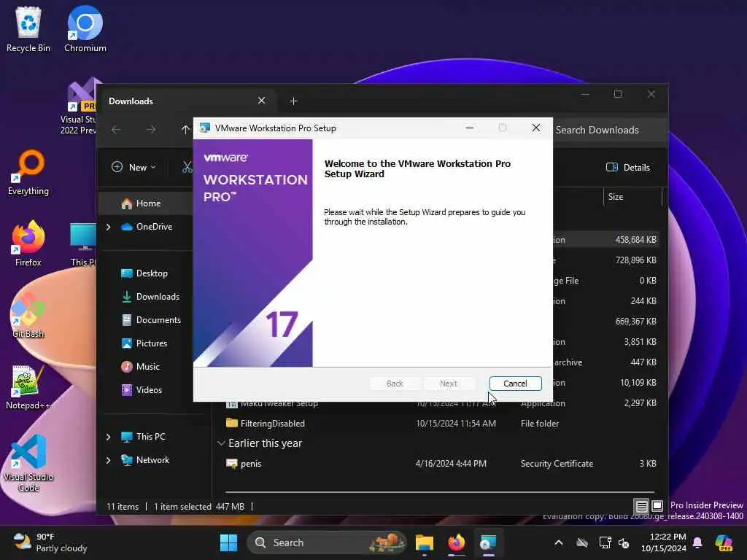The height and width of the screenshot is (560, 747).
Task: Open notifications bell icon
Action: [697, 542]
